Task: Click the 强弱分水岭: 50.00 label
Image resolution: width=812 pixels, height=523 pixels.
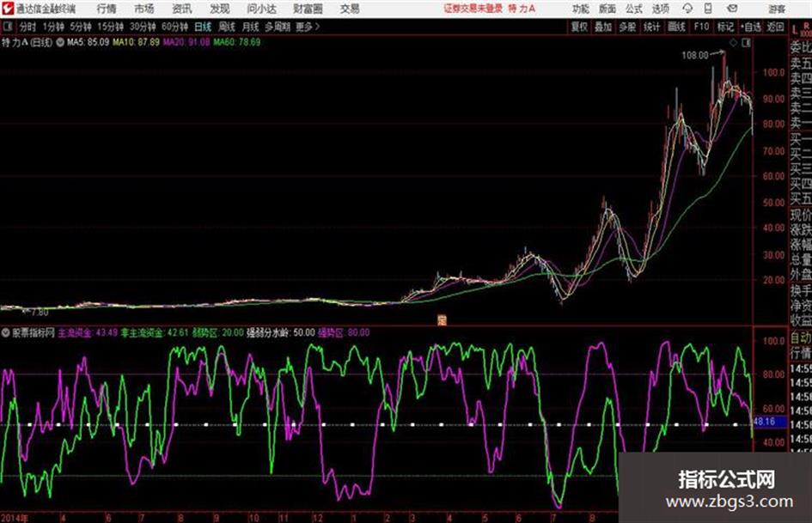Action: 280,332
